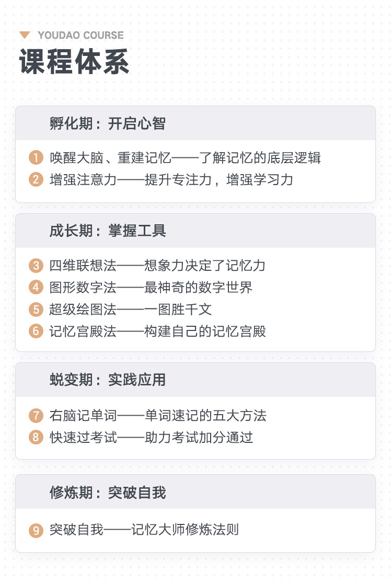Click the YOUDAO COURSE label
The height and width of the screenshot is (583, 392).
(x=80, y=36)
